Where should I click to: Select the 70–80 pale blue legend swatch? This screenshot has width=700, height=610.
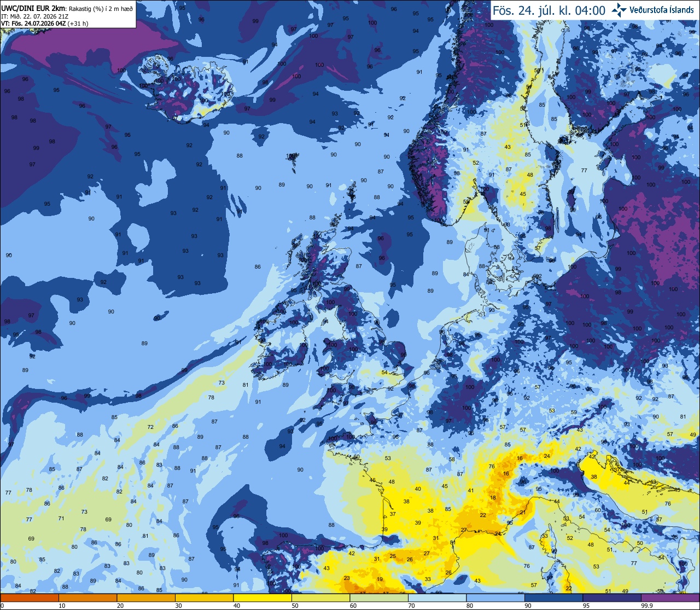coord(437,597)
